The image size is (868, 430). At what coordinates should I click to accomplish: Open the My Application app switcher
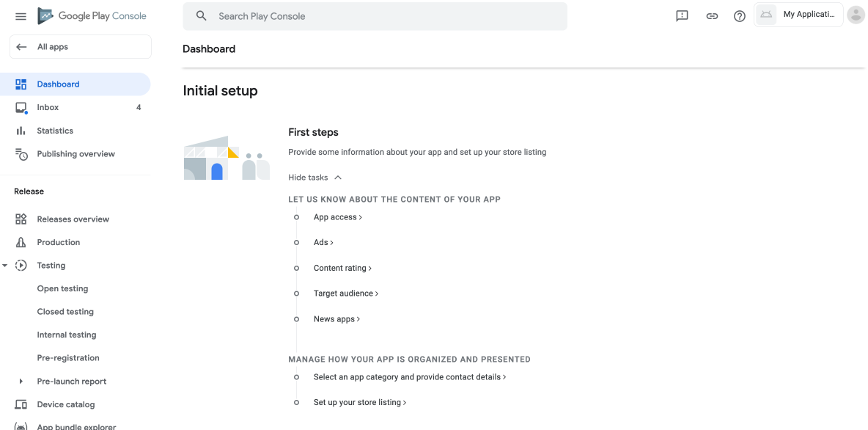pyautogui.click(x=798, y=15)
